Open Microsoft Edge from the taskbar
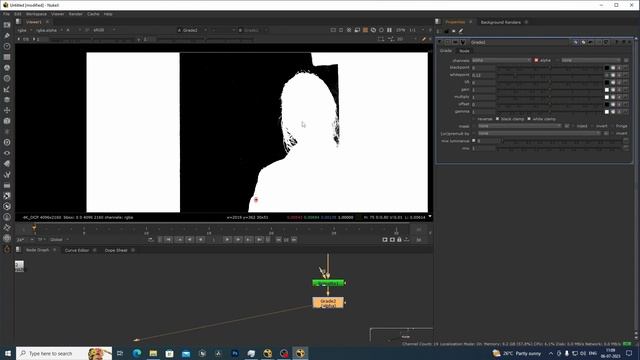 point(137,353)
